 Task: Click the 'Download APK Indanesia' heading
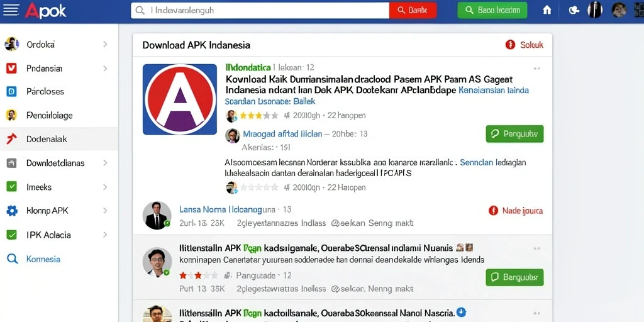pos(196,45)
